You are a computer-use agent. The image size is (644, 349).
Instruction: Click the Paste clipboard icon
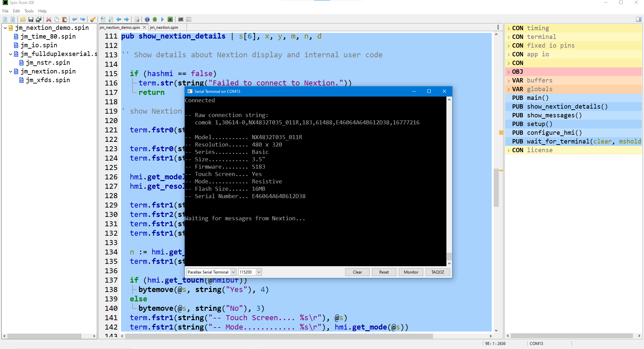[x=65, y=19]
